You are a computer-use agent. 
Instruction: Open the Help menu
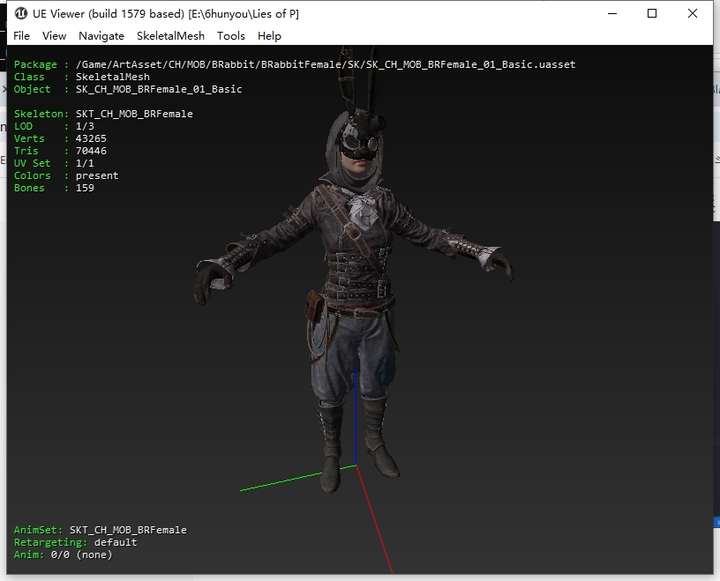269,36
